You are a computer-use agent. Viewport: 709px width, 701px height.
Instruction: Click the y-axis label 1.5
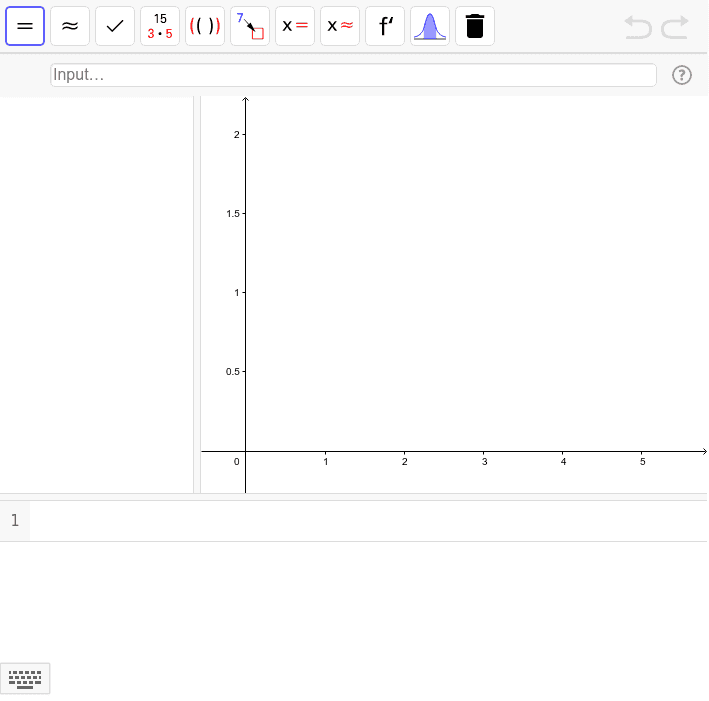(x=233, y=213)
